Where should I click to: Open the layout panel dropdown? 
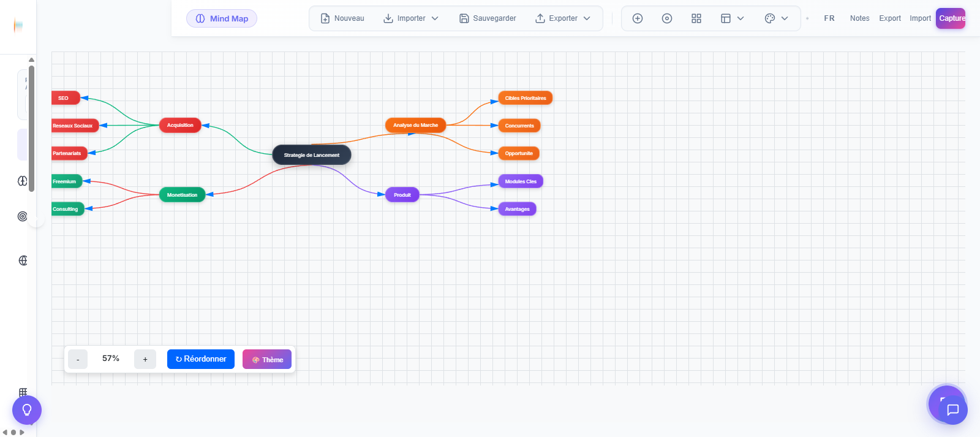[733, 18]
